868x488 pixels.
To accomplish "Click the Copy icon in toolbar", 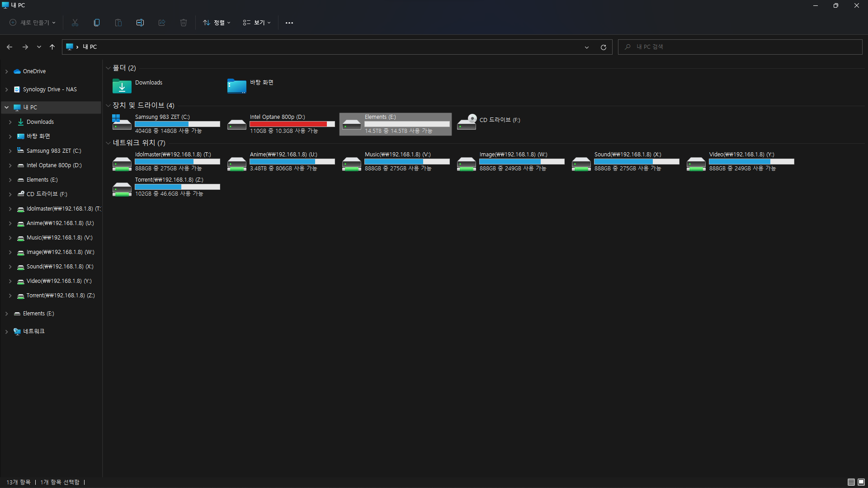I will click(97, 23).
